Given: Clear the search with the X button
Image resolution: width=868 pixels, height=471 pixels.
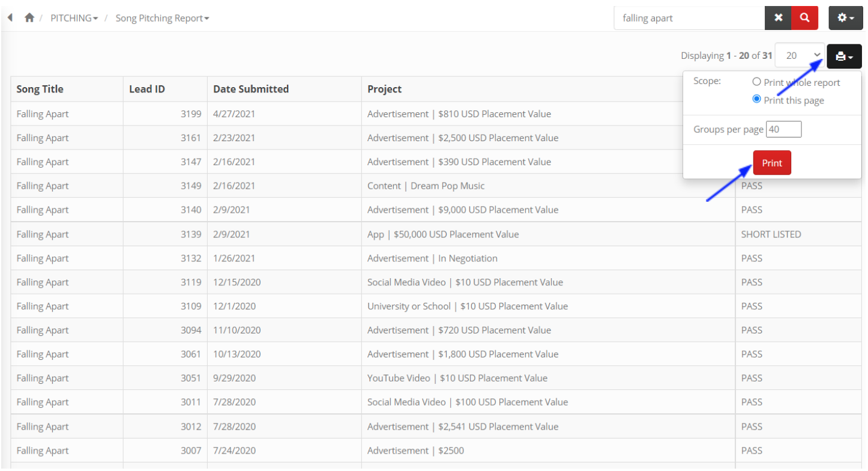Looking at the screenshot, I should point(778,18).
